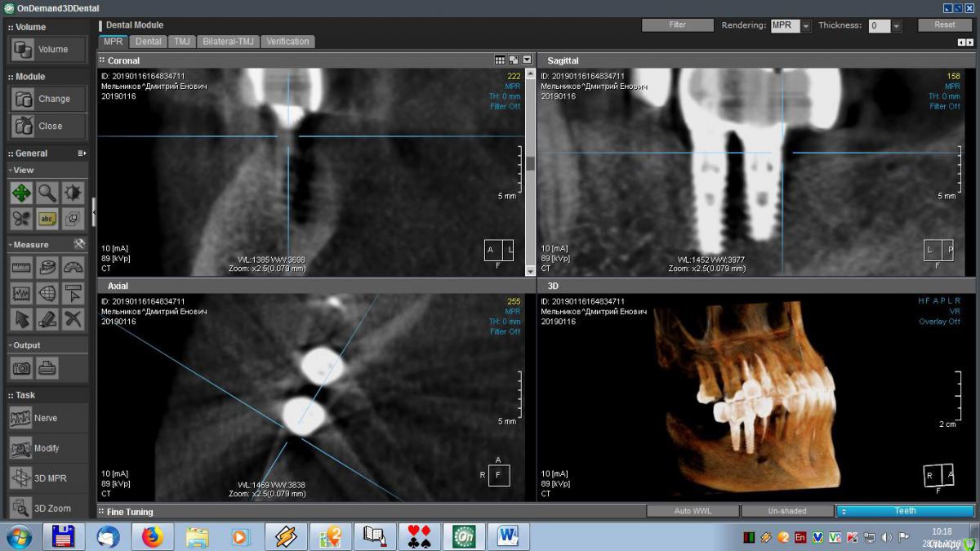
Task: Toggle Auto WWL in Fine Tuning
Action: (x=693, y=511)
